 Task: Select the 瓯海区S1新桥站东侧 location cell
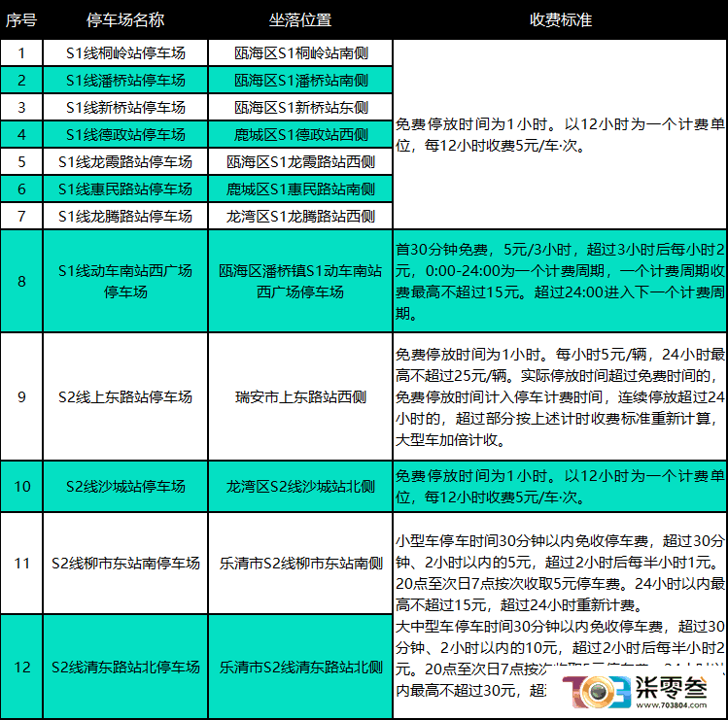click(300, 108)
